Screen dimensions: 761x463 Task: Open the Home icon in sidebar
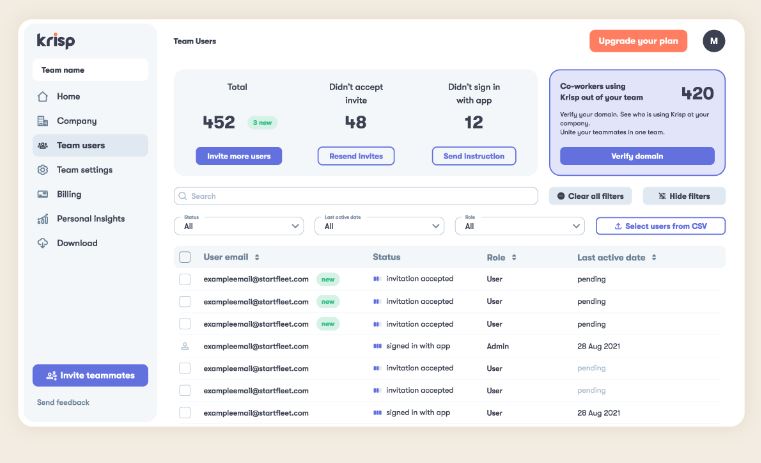coord(43,97)
